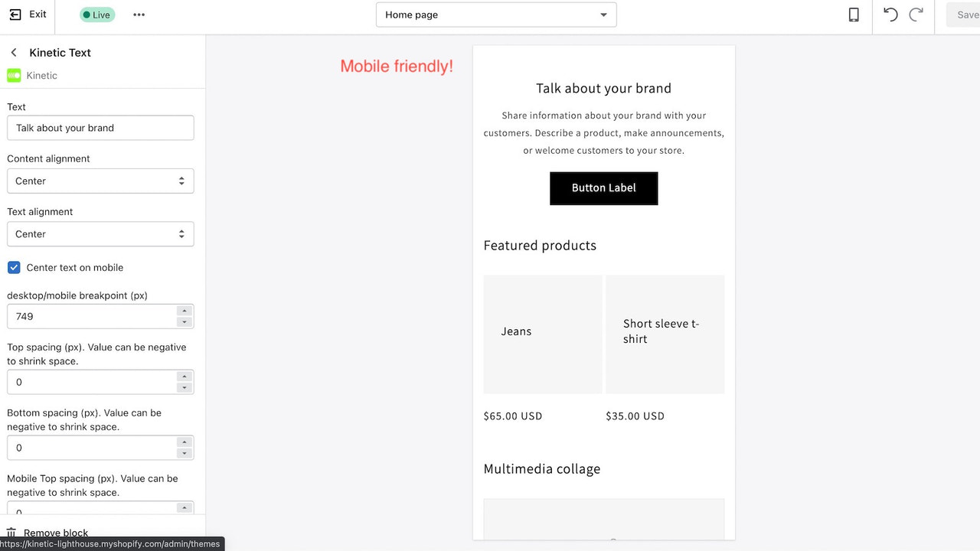980x551 pixels.
Task: Increase desktop/mobile breakpoint with the up stepper
Action: pyautogui.click(x=185, y=311)
